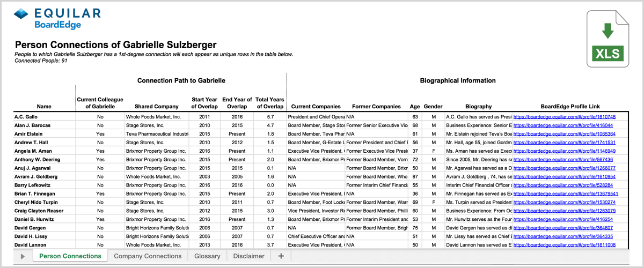Open Alan J. Barocas profile link
Viewport: 644px width, 268px height.
click(x=563, y=125)
